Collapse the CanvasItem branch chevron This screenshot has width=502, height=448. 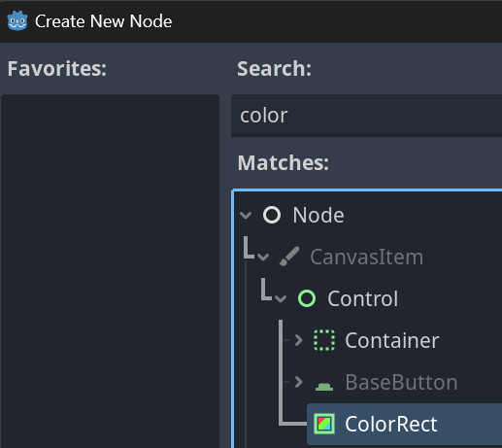[x=263, y=258]
